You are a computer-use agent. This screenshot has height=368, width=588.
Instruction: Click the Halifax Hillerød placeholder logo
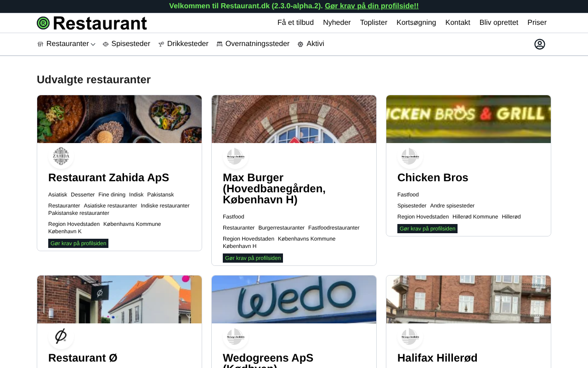(x=410, y=336)
